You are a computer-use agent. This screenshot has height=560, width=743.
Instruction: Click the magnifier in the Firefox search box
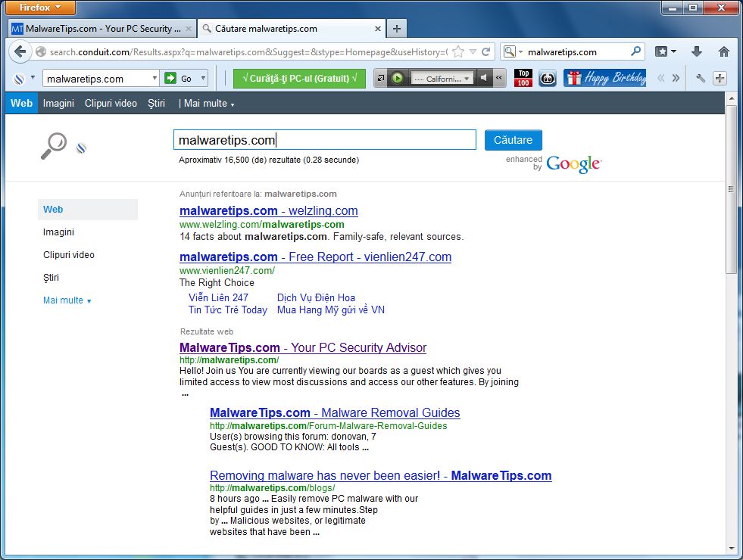click(x=636, y=51)
